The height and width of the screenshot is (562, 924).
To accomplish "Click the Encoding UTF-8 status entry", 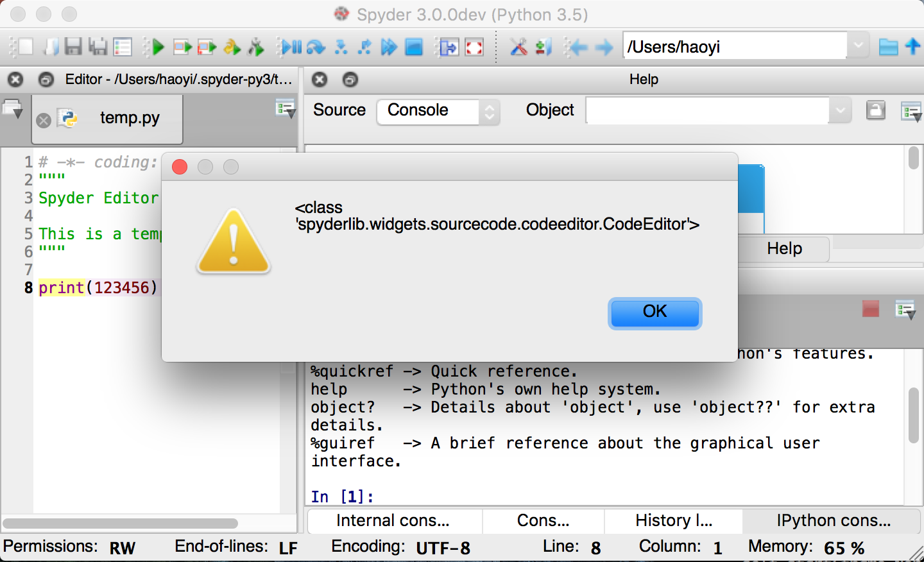I will pos(401,547).
